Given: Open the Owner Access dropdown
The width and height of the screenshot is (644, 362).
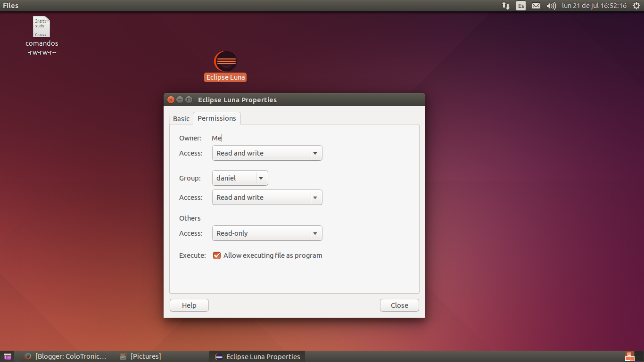Looking at the screenshot, I should pyautogui.click(x=267, y=153).
